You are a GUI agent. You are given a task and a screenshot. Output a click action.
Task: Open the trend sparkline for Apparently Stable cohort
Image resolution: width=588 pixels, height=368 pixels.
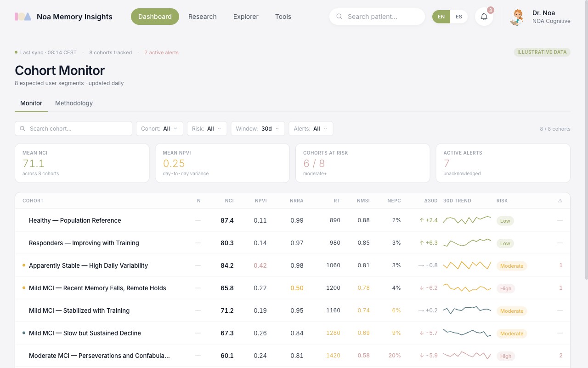click(x=467, y=265)
